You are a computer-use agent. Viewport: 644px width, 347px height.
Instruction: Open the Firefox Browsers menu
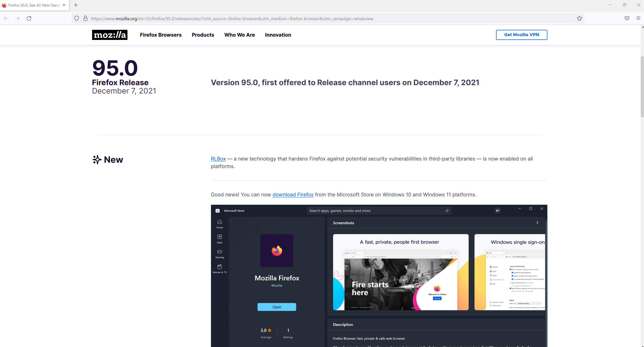161,35
